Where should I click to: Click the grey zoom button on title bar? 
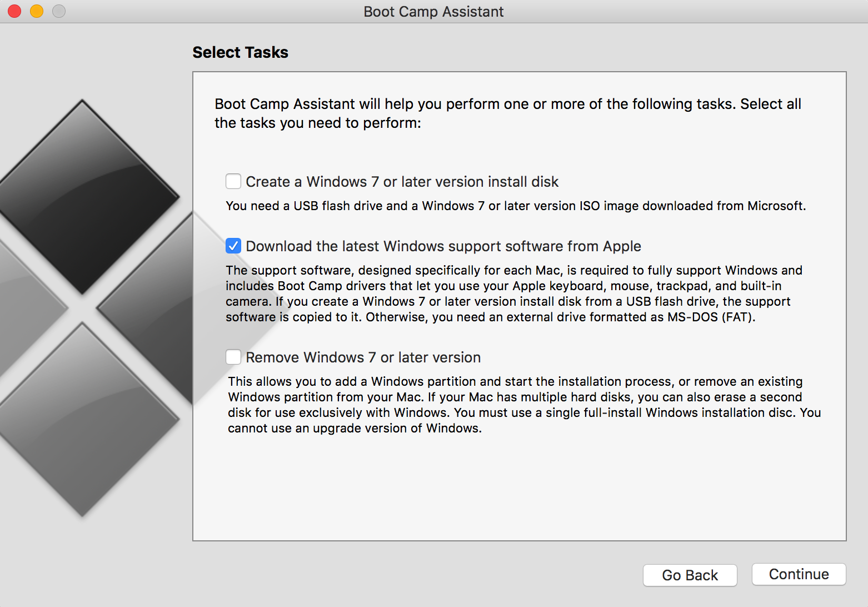point(58,11)
